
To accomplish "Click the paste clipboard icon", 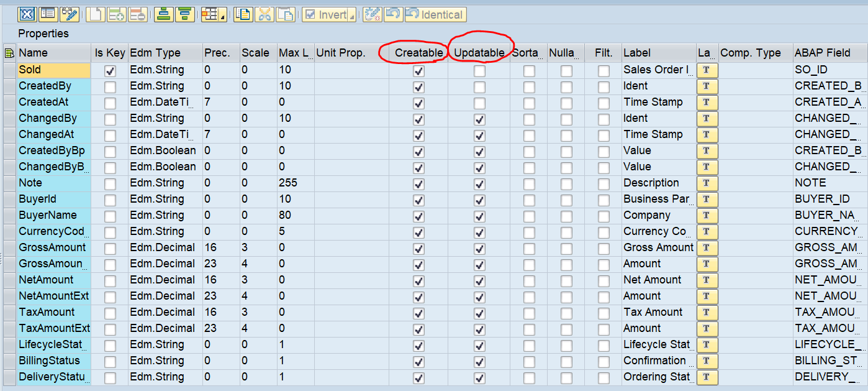I will tap(286, 14).
